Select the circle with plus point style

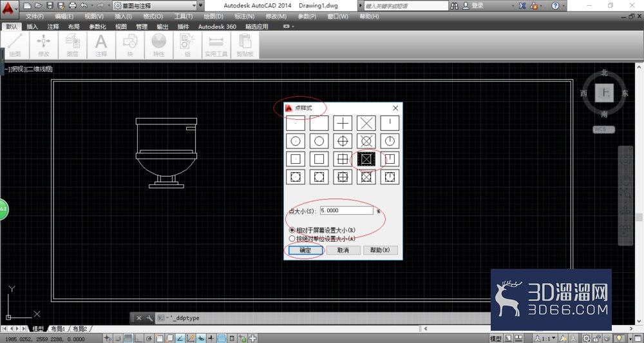click(x=343, y=141)
